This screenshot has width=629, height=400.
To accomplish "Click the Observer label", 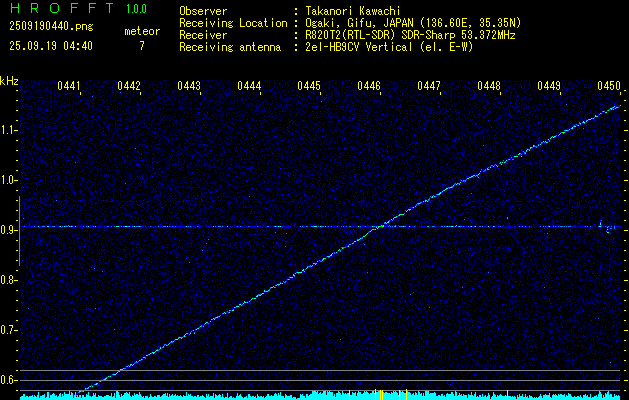I will point(203,11).
